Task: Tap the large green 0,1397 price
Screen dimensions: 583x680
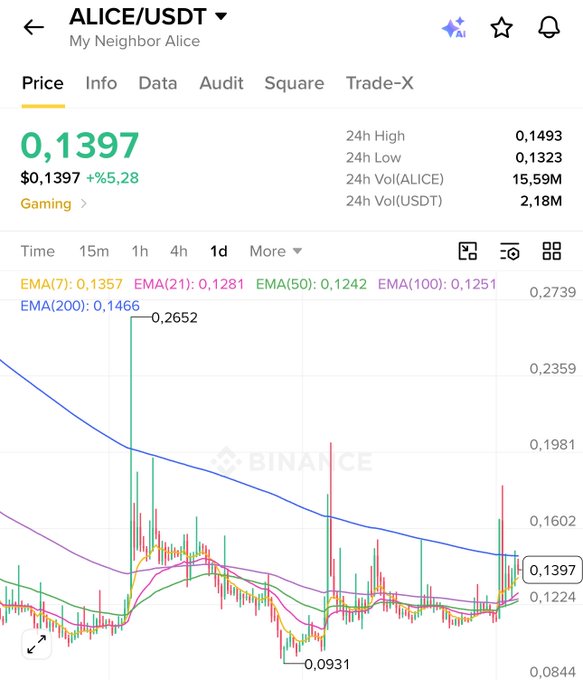Action: (x=80, y=145)
